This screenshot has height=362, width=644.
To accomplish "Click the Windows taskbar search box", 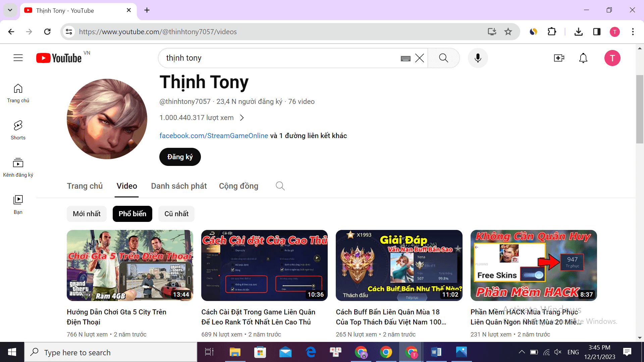I will coord(111,352).
